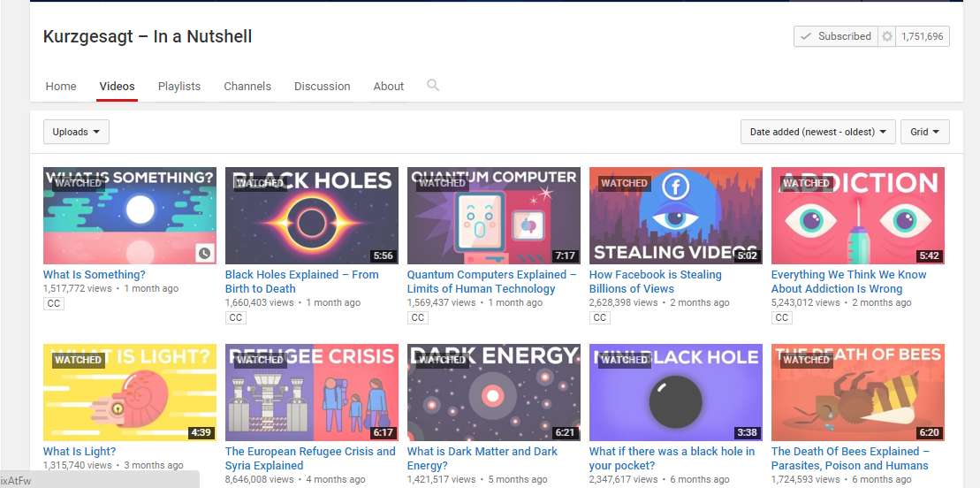The image size is (980, 488).
Task: Click the 1,517,772 views text
Action: (78, 289)
